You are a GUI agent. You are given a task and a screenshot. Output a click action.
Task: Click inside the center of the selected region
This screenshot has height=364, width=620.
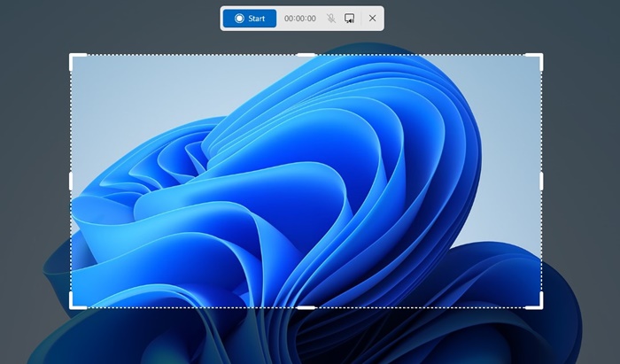(306, 181)
